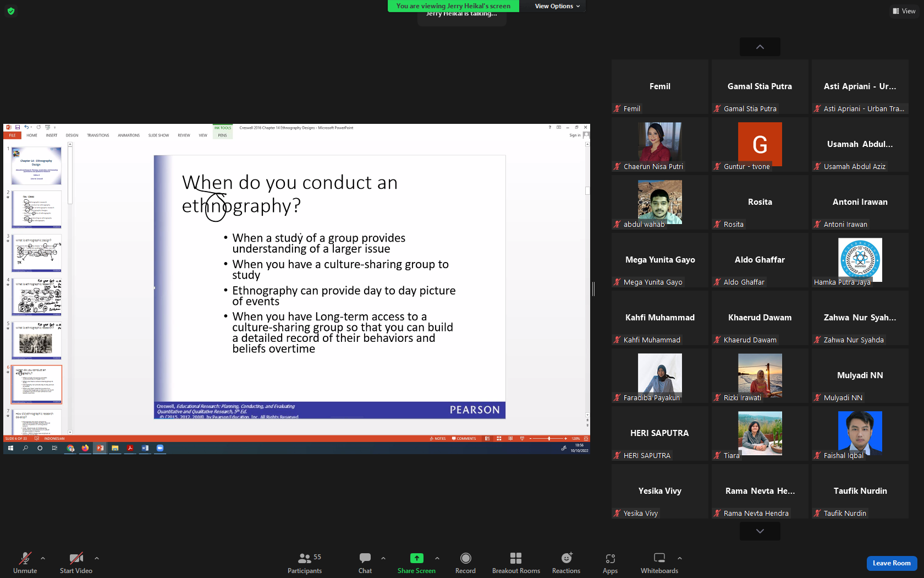Adjust the PowerPoint zoom slider
Viewport: 924px width, 578px height.
[x=548, y=439]
